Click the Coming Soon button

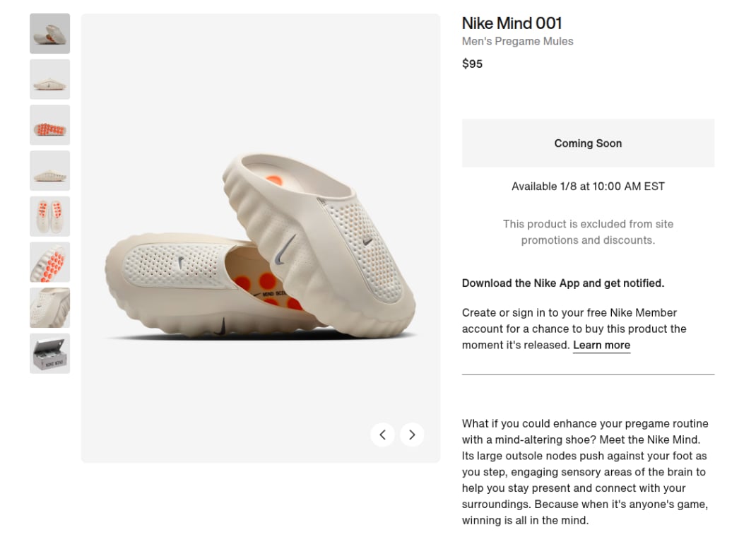pyautogui.click(x=588, y=143)
